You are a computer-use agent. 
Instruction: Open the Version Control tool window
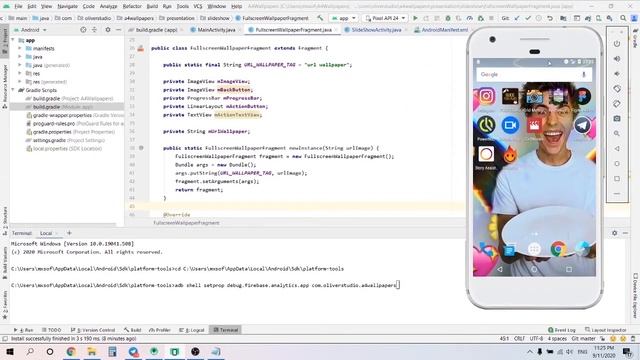coord(93,330)
